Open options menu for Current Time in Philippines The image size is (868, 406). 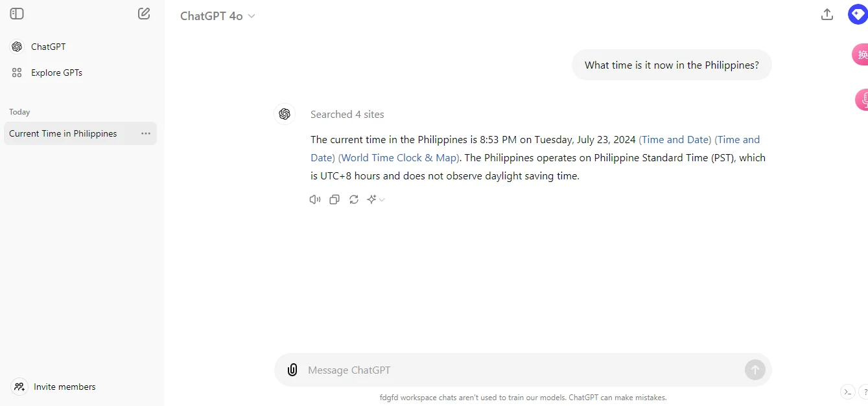click(146, 133)
